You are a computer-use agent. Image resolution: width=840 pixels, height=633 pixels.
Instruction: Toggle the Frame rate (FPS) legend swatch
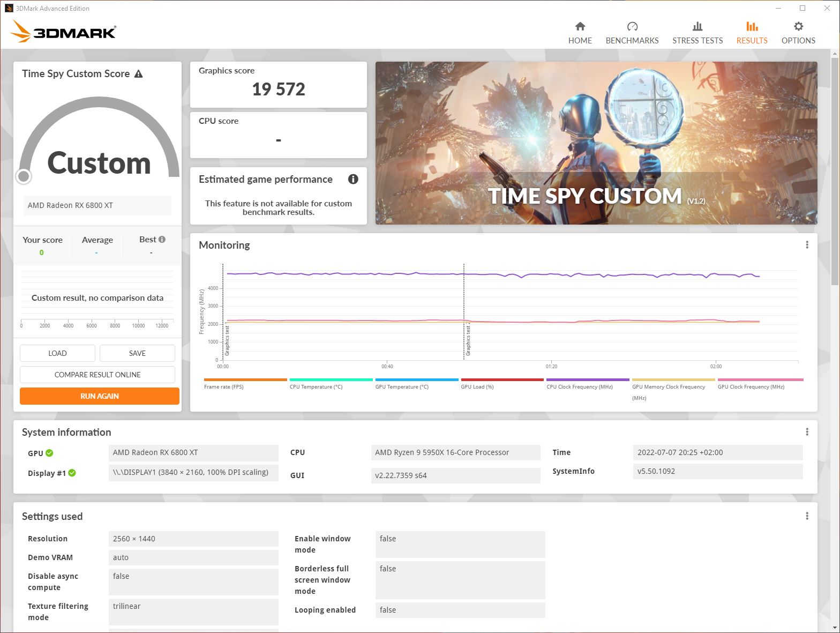pos(245,379)
